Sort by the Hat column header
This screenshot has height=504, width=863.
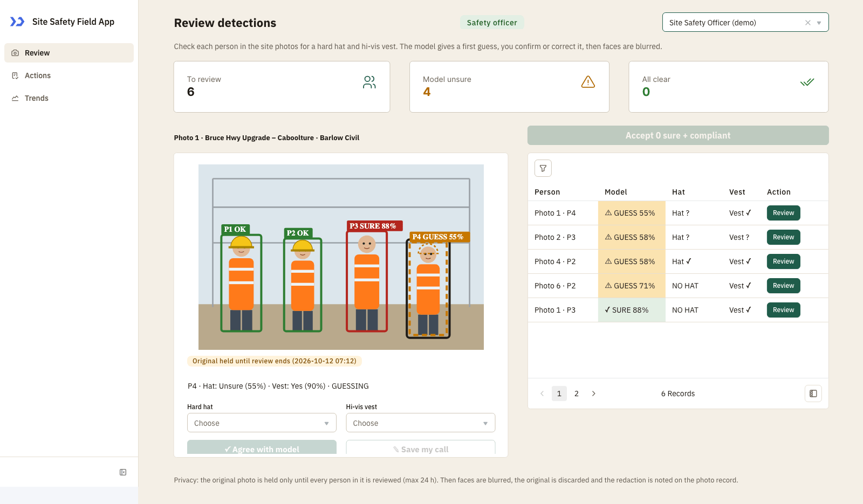tap(679, 192)
